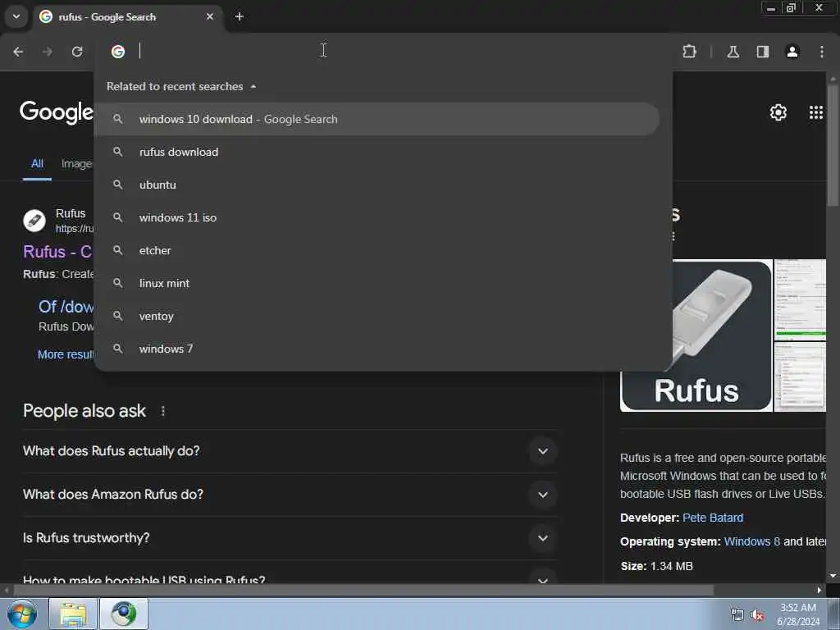Click the taskbar clock showing 3:52 AM
The image size is (840, 630).
tap(798, 614)
